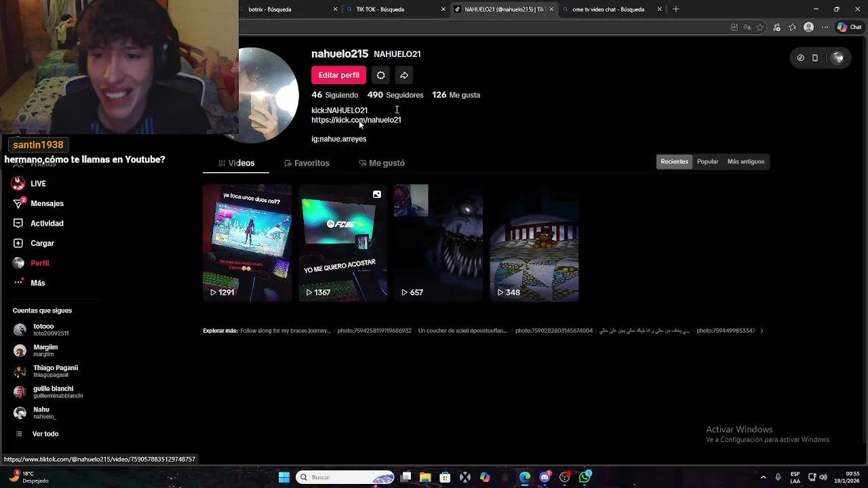Switch to the Me gustó tab
This screenshot has height=488, width=868.
(x=382, y=163)
